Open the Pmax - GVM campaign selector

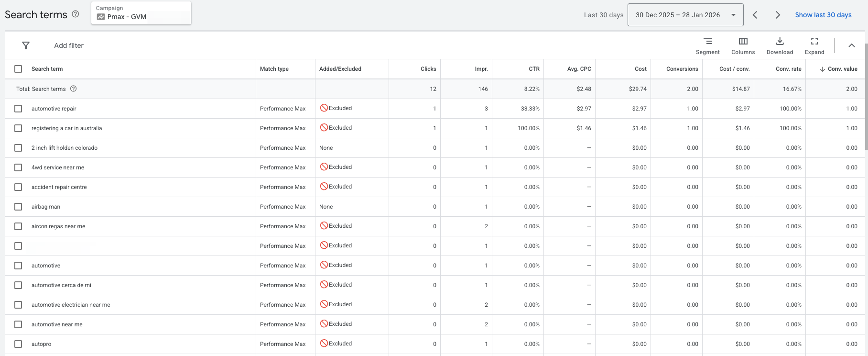141,12
